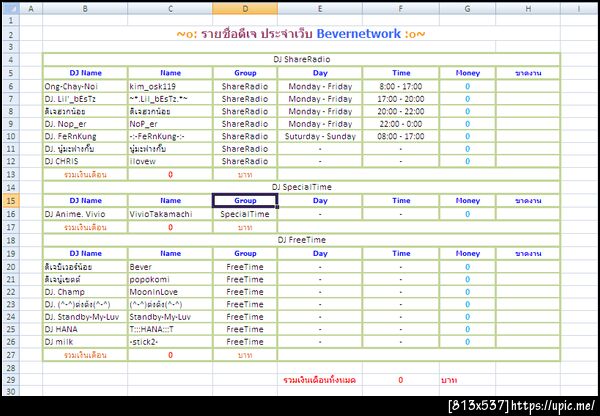Click the red grand total 0 in row 29
The width and height of the screenshot is (600, 416).
point(401,380)
